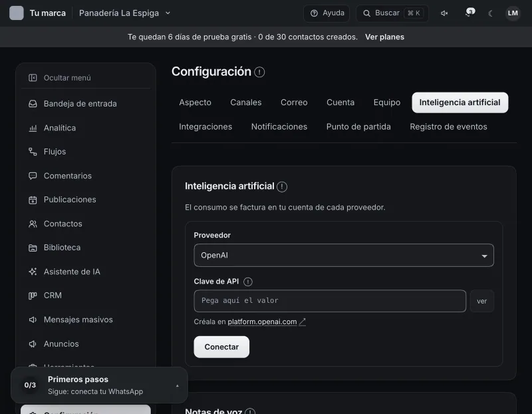Screen dimensions: 532x414
Task: Switch to the Correo tab
Action: (294, 103)
